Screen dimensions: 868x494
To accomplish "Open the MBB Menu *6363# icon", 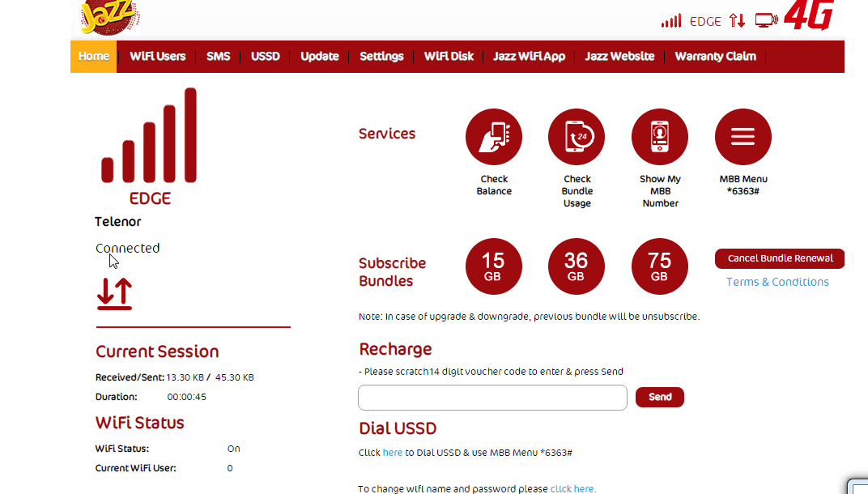I will pos(742,137).
